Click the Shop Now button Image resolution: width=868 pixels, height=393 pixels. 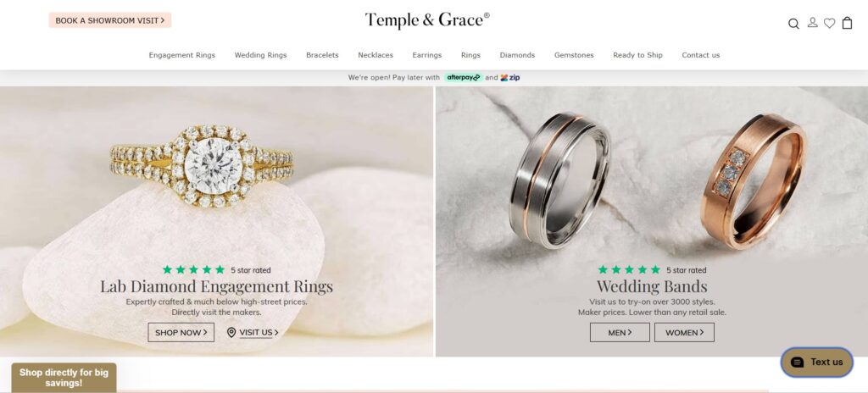(x=181, y=332)
